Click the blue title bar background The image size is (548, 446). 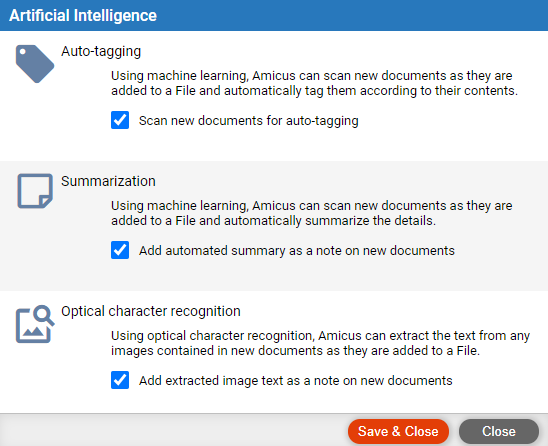tap(349, 15)
